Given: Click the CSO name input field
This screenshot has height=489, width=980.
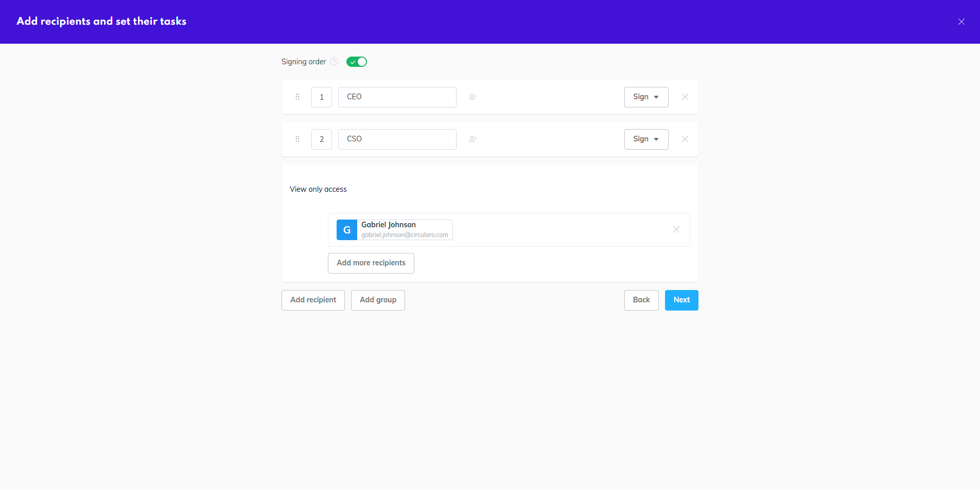Looking at the screenshot, I should [397, 139].
